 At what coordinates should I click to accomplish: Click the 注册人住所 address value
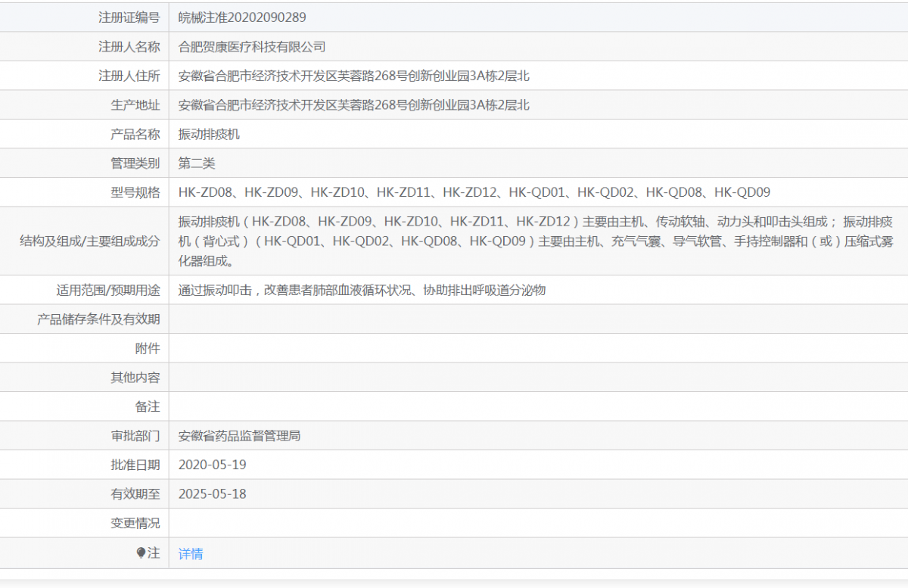[353, 76]
